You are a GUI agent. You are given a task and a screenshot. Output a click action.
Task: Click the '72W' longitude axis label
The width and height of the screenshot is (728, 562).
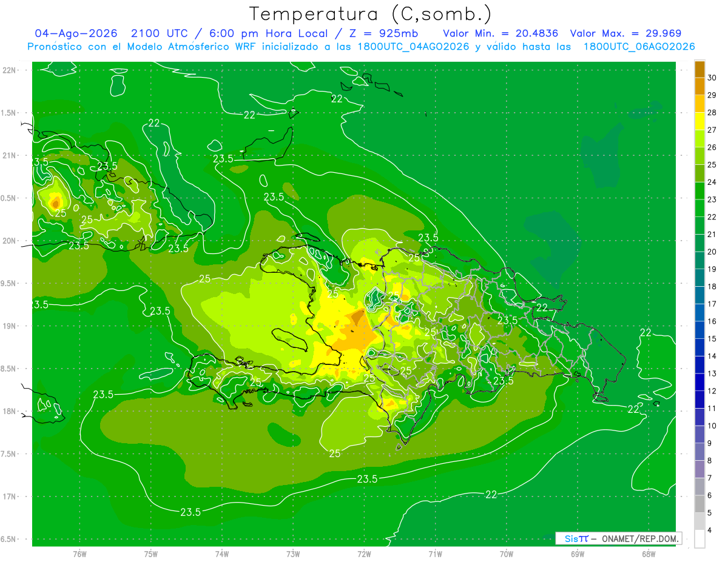coord(364,554)
